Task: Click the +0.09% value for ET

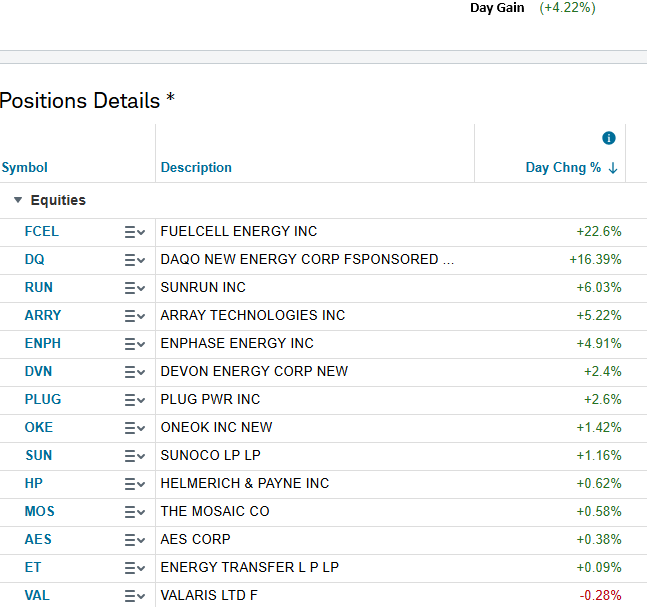Action: point(599,567)
